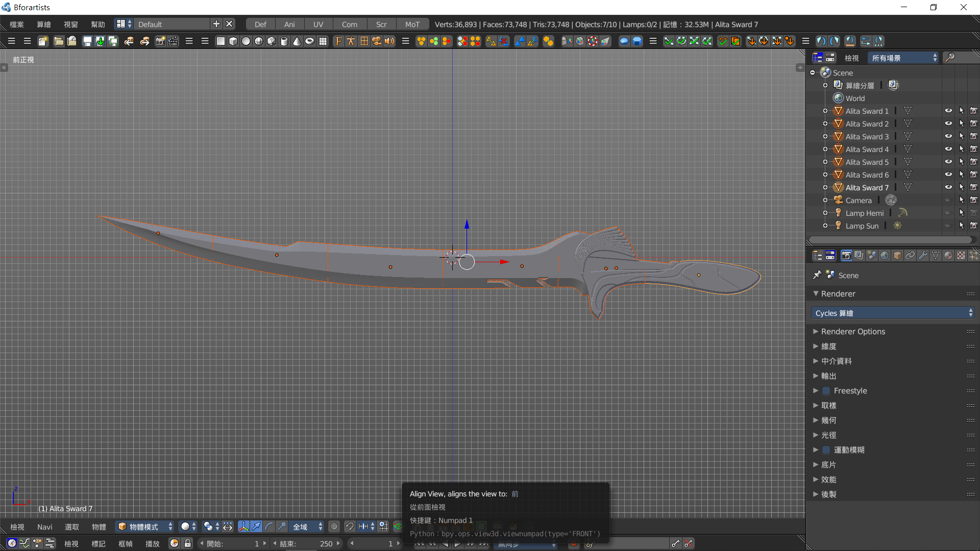Add a text object with F icon
This screenshot has width=980, height=551.
click(x=338, y=41)
